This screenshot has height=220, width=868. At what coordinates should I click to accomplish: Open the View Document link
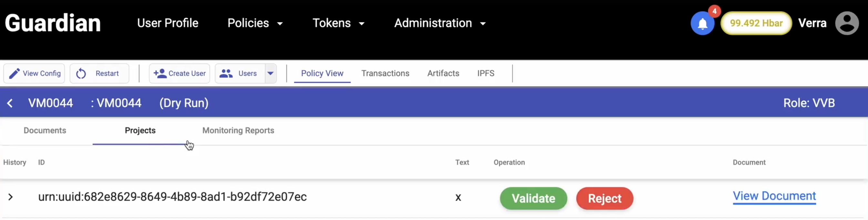click(x=774, y=196)
